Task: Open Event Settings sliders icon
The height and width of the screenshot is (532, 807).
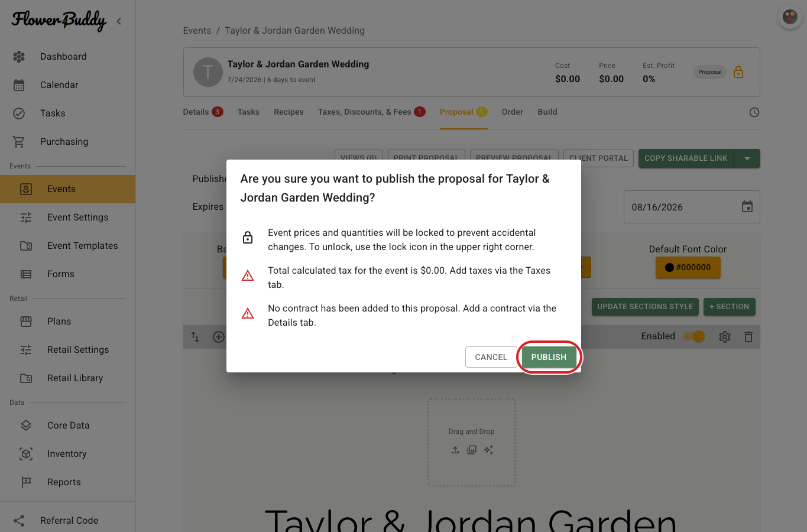Action: tap(26, 218)
